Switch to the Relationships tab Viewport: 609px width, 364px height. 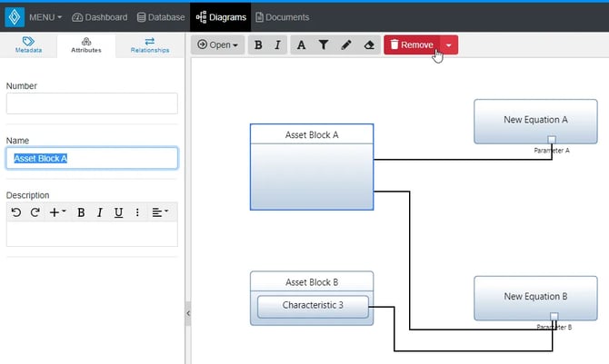point(150,45)
